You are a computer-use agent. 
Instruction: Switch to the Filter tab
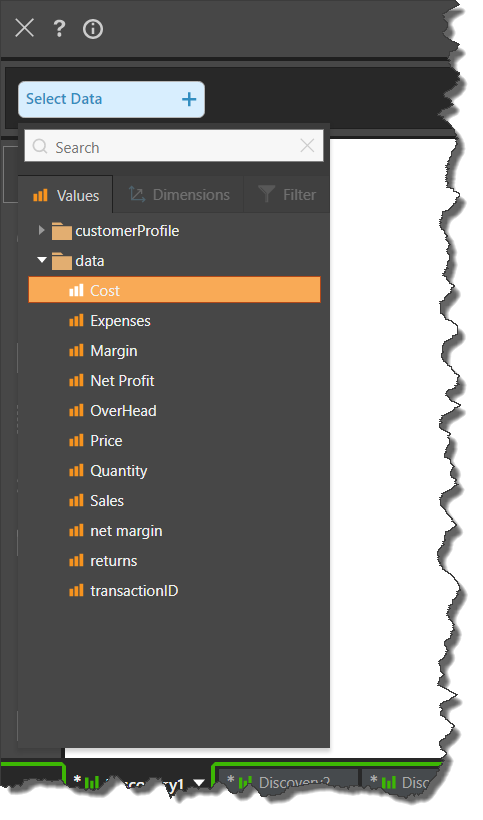coord(287,195)
